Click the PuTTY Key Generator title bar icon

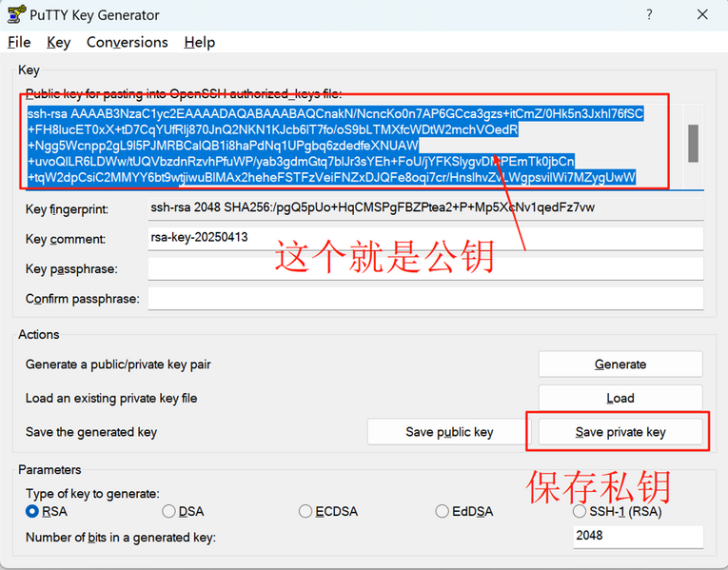click(x=15, y=15)
